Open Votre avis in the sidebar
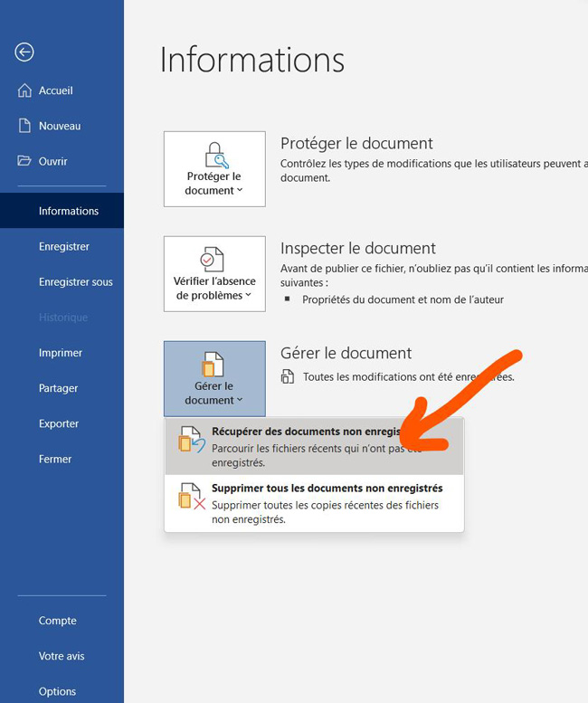 point(62,656)
